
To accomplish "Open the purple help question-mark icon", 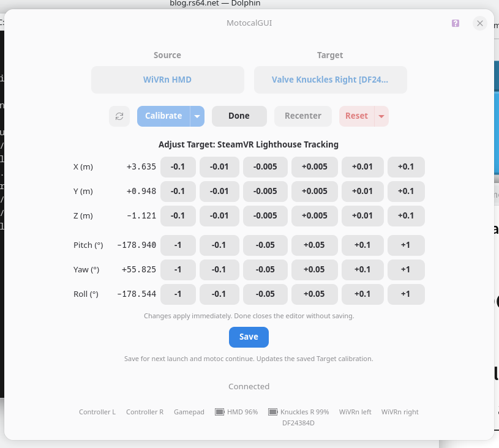I will click(456, 23).
